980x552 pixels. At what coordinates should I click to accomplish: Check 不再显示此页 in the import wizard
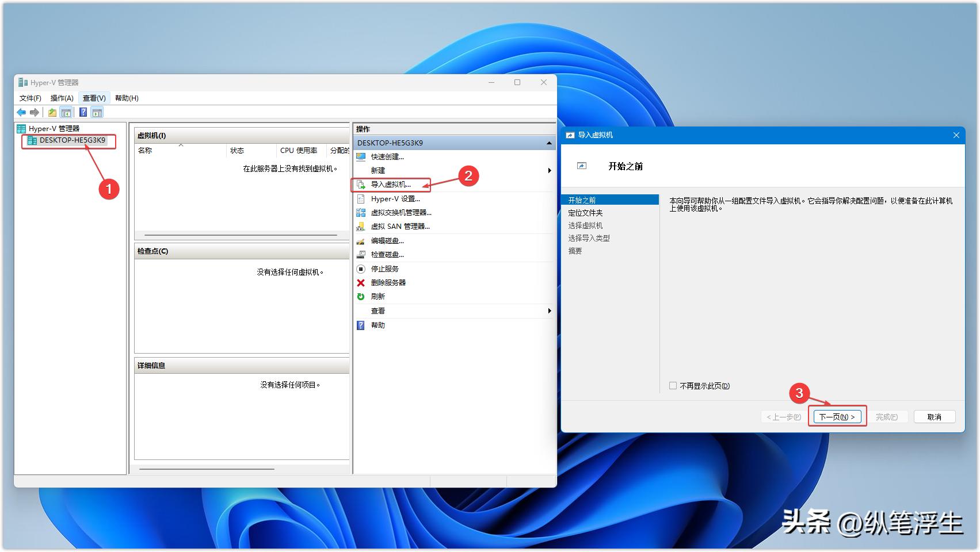pyautogui.click(x=672, y=386)
